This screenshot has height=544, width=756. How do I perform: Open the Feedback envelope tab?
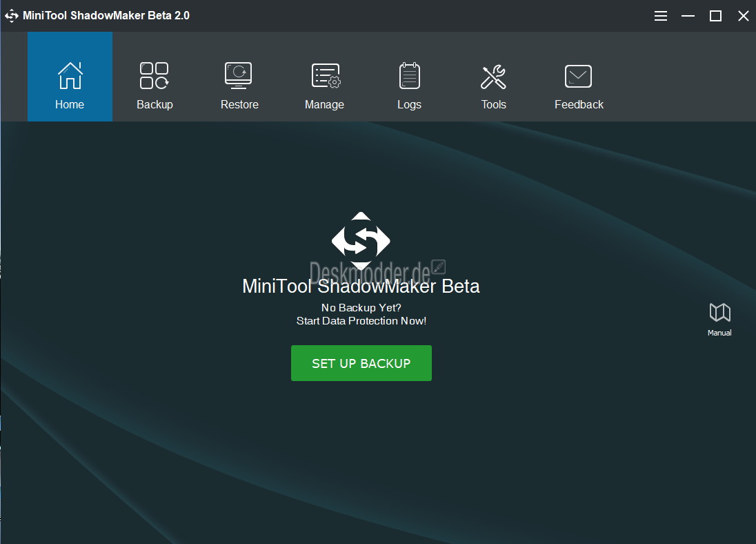pyautogui.click(x=579, y=77)
